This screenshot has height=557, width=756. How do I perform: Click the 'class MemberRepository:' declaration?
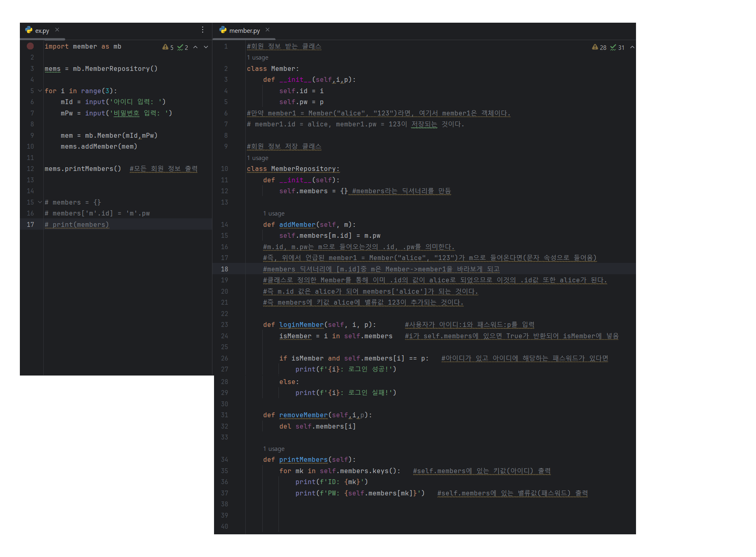[x=293, y=169]
